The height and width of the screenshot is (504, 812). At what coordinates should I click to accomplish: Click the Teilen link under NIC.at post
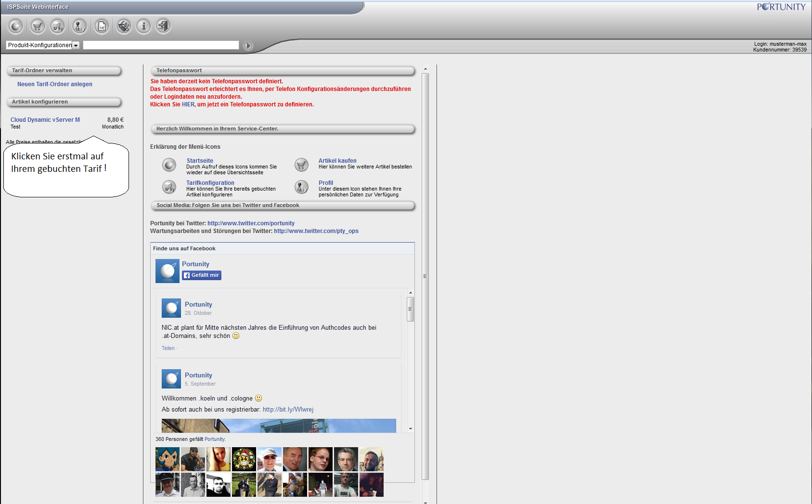[168, 349]
